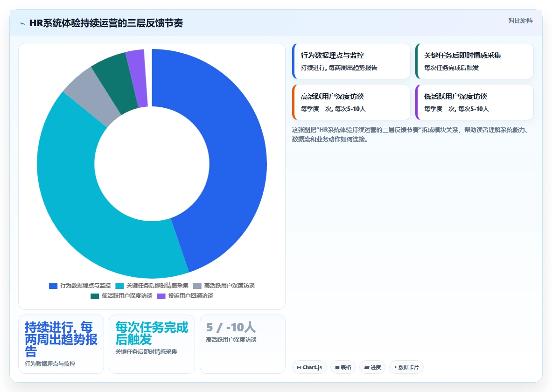This screenshot has height=392, width=552.
Task: Click 高活跃用户深度访谈 legend label
Action: (x=229, y=286)
